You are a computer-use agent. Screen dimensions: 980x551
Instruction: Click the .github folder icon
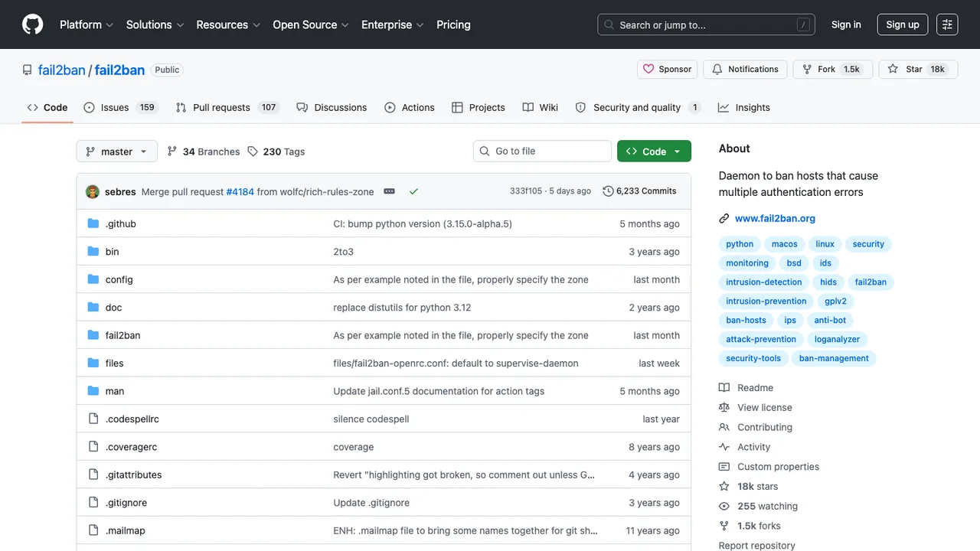click(93, 223)
